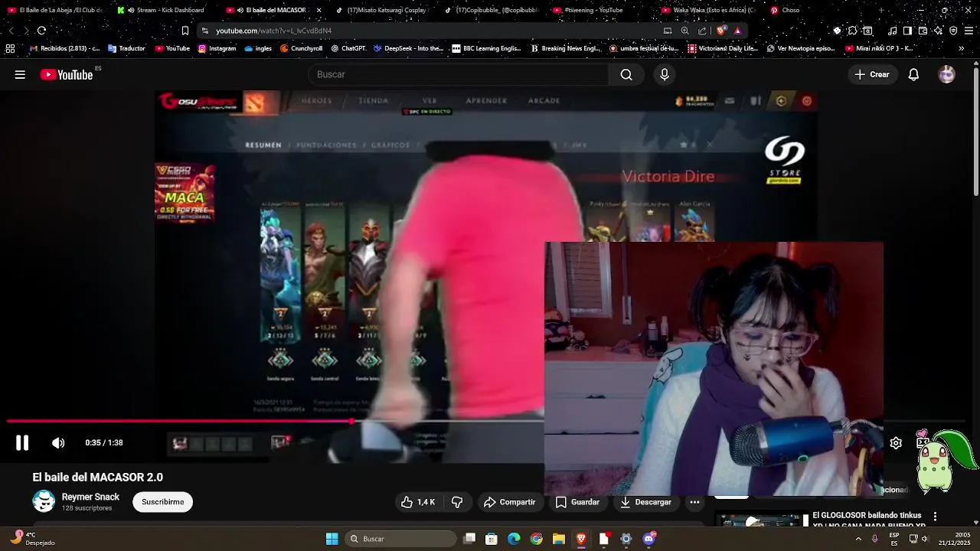Open the browser main hamburger menu
The image size is (980, 551).
tap(969, 31)
